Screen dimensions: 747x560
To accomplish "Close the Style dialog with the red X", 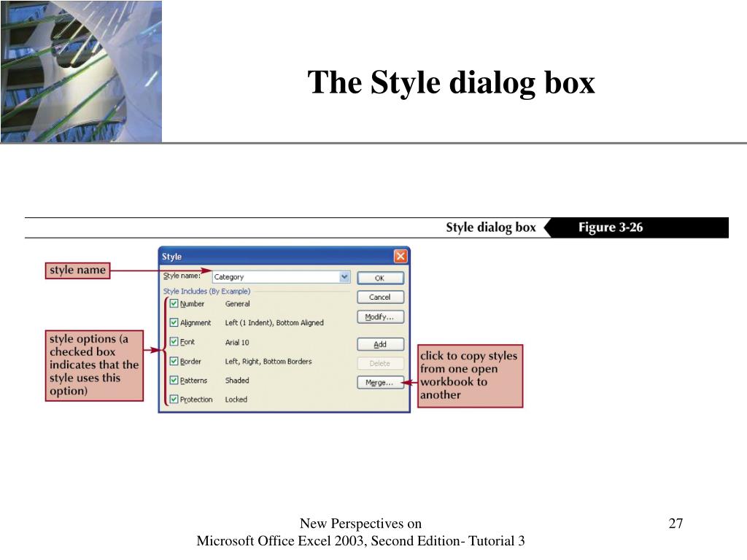I will tap(400, 256).
